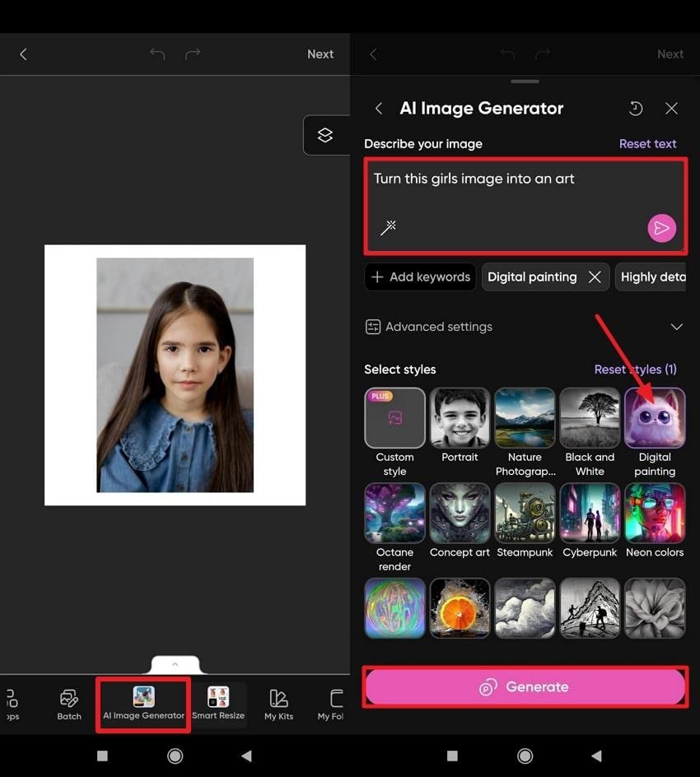This screenshot has width=700, height=777.
Task: Select the Highly detailed keyword chip
Action: coord(651,277)
